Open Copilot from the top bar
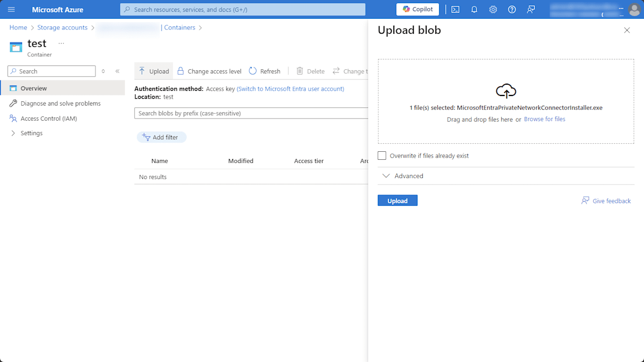644x362 pixels. 418,9
